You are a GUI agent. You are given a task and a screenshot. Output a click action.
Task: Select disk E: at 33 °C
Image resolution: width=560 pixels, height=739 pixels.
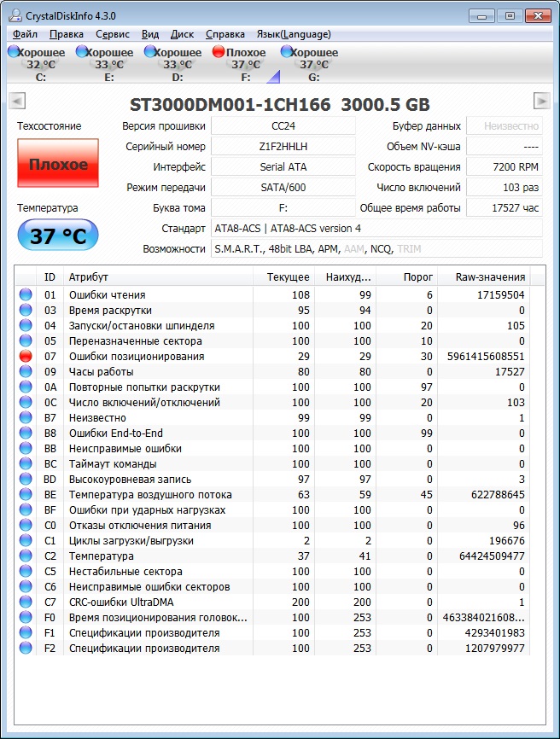pyautogui.click(x=105, y=64)
